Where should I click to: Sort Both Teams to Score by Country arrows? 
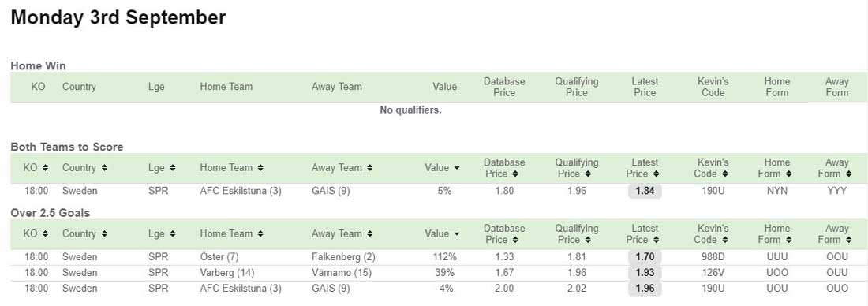click(104, 168)
